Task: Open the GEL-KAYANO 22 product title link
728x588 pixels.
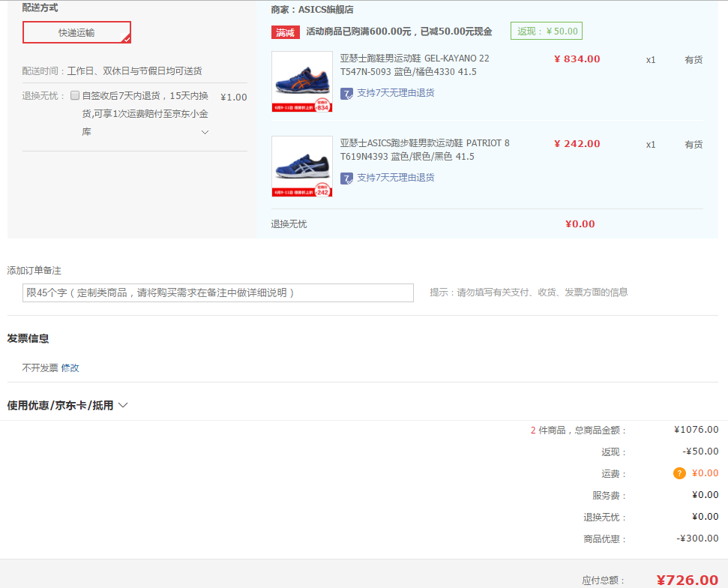Action: click(x=414, y=65)
